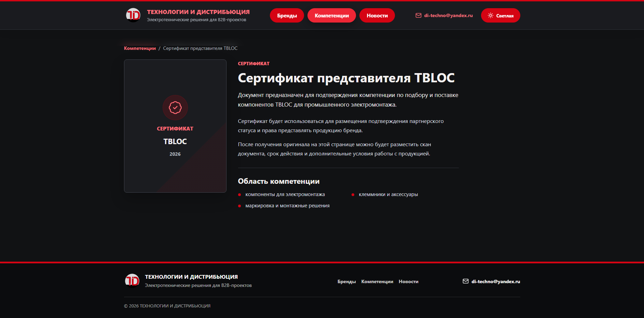
Task: Click the header title ТЕХНОЛОГИИ И ДИСТРИБЬЮЦИЯ
Action: [x=198, y=12]
